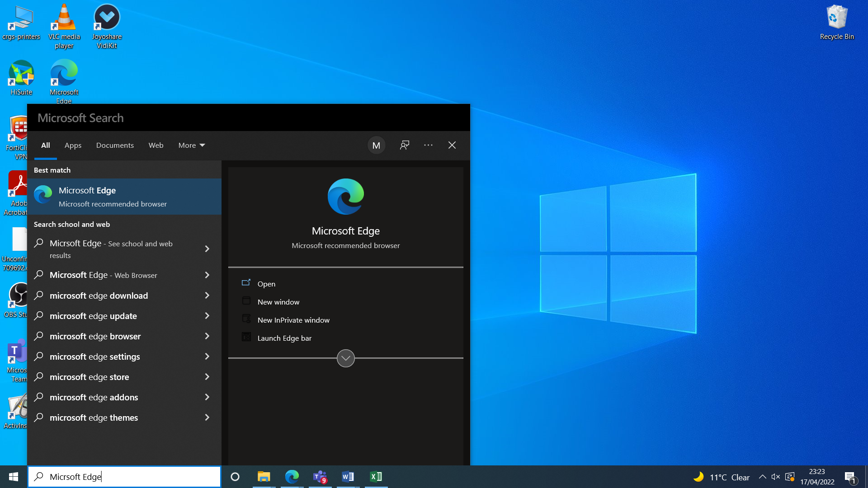Click the feedback icon in search header
The image size is (868, 488).
pyautogui.click(x=405, y=145)
